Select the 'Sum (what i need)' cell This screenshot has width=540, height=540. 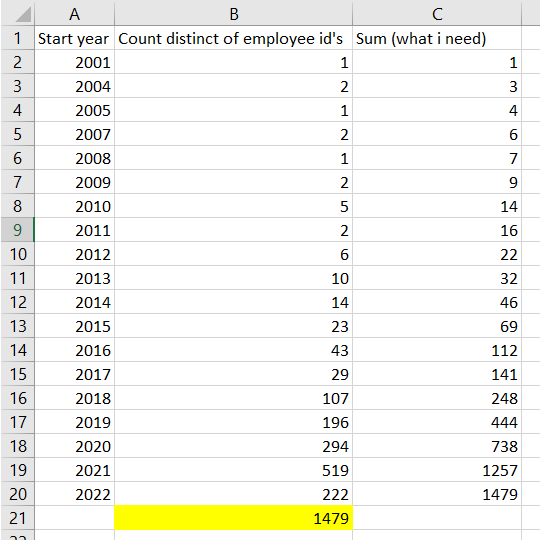pyautogui.click(x=437, y=38)
